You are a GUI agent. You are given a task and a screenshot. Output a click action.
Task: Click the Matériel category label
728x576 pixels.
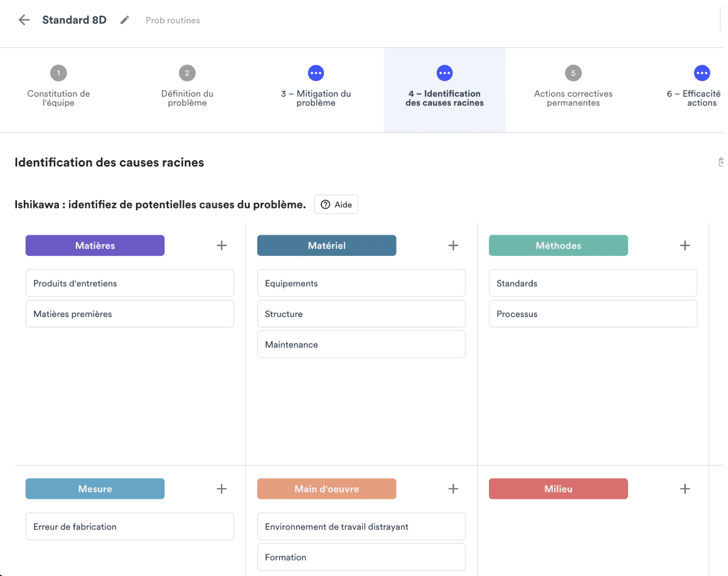click(x=327, y=245)
